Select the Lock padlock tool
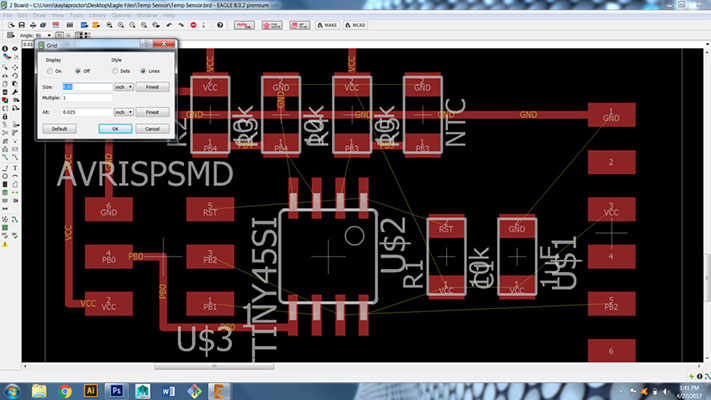 (5, 117)
